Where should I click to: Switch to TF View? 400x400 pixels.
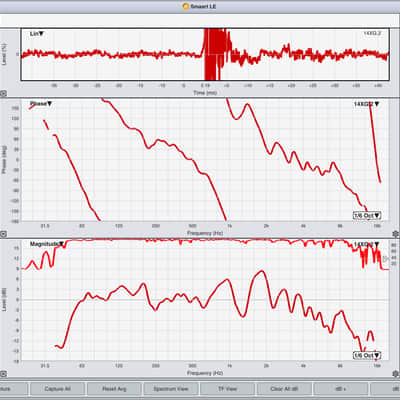227,389
